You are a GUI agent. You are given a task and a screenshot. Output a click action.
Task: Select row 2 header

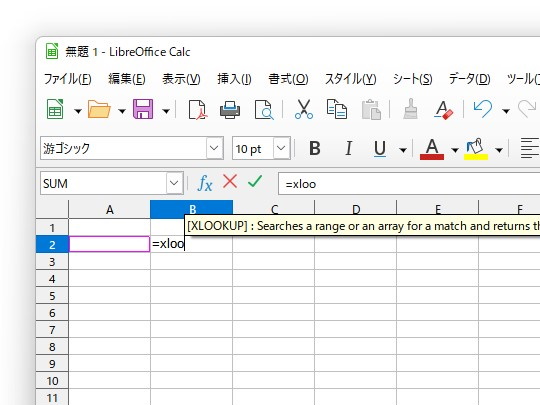tap(52, 245)
